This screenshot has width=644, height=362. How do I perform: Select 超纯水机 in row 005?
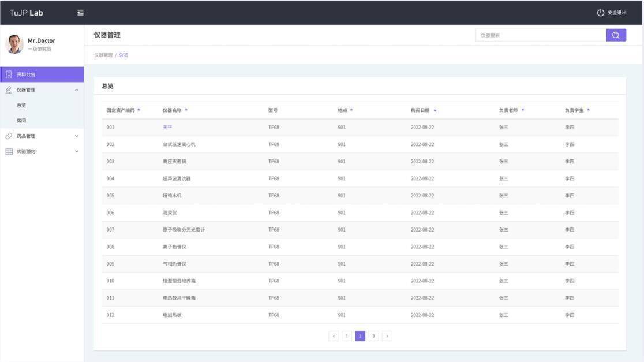click(172, 196)
